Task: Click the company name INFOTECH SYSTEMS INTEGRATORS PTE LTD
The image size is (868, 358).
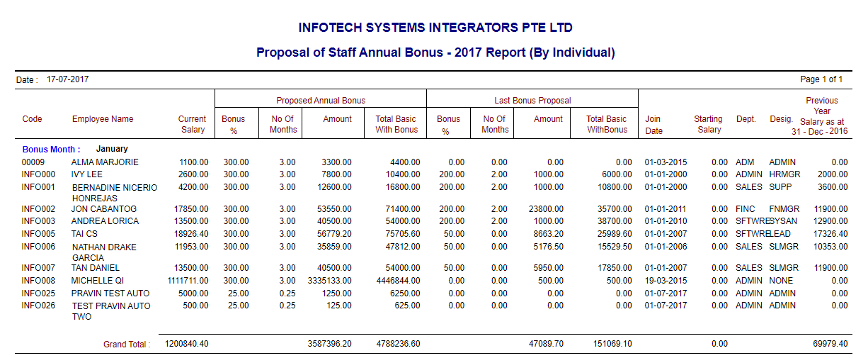Action: 435,28
